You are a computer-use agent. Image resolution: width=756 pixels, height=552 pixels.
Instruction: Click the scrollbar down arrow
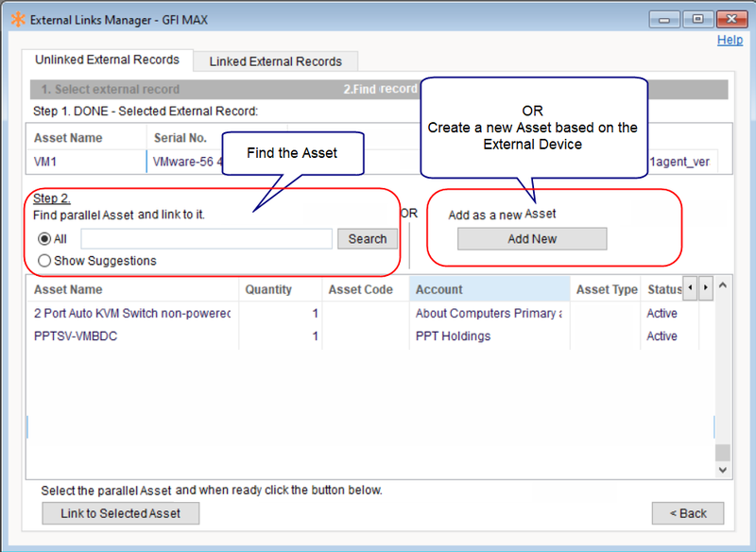coord(722,470)
